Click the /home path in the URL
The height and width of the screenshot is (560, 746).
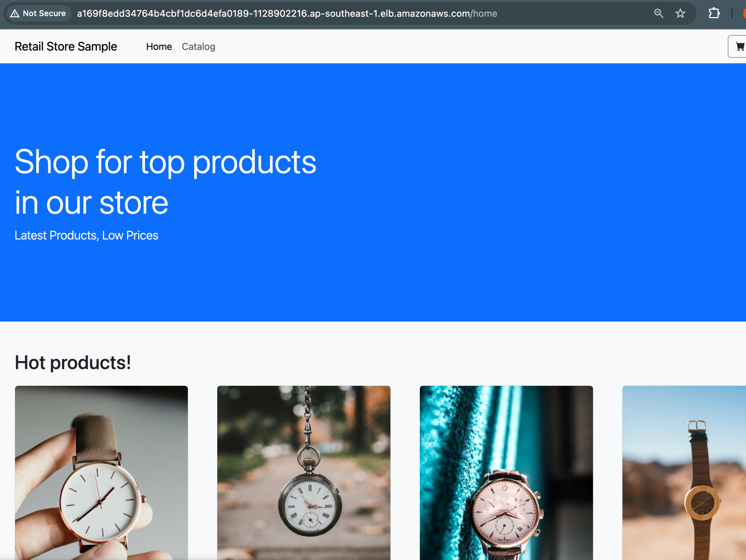[x=484, y=13]
